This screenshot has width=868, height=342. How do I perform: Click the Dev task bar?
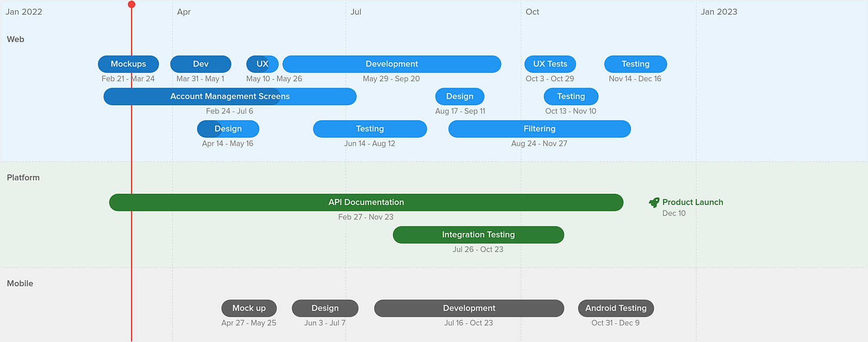tap(201, 64)
